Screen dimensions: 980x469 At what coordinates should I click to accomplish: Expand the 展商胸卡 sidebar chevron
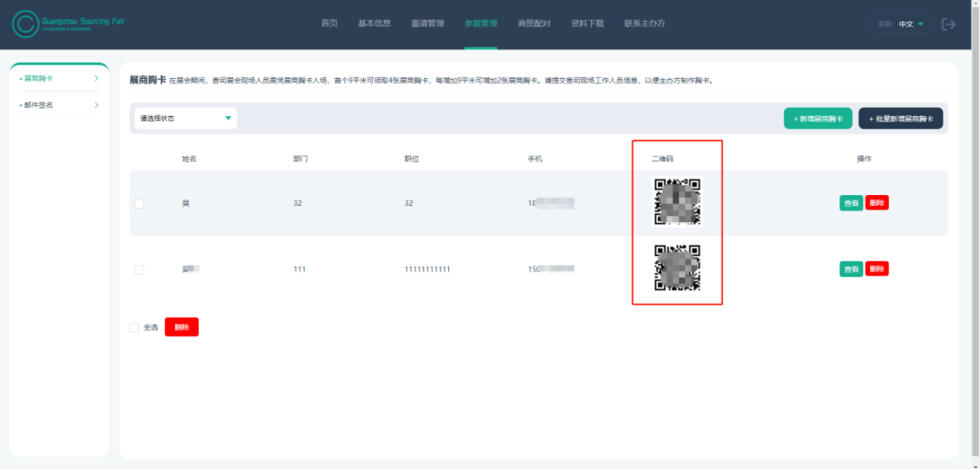click(x=96, y=79)
